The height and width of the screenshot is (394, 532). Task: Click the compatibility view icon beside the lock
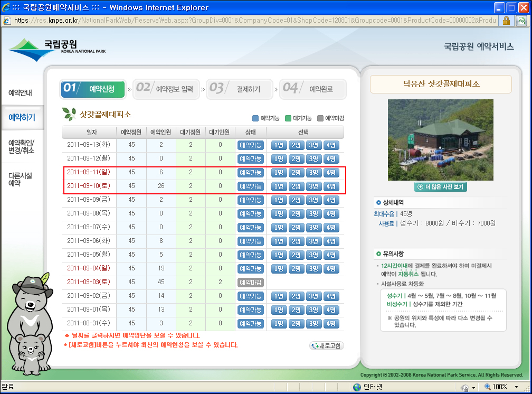pyautogui.click(x=521, y=20)
